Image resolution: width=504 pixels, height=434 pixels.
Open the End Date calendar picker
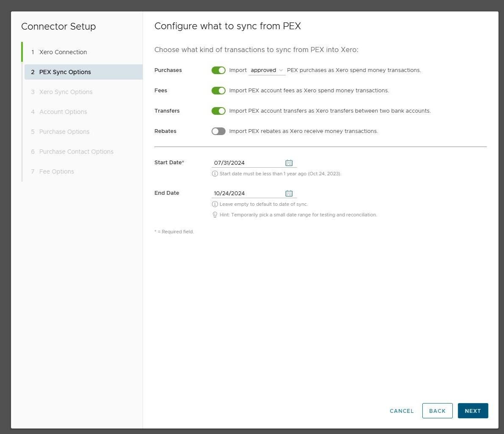[x=289, y=194]
